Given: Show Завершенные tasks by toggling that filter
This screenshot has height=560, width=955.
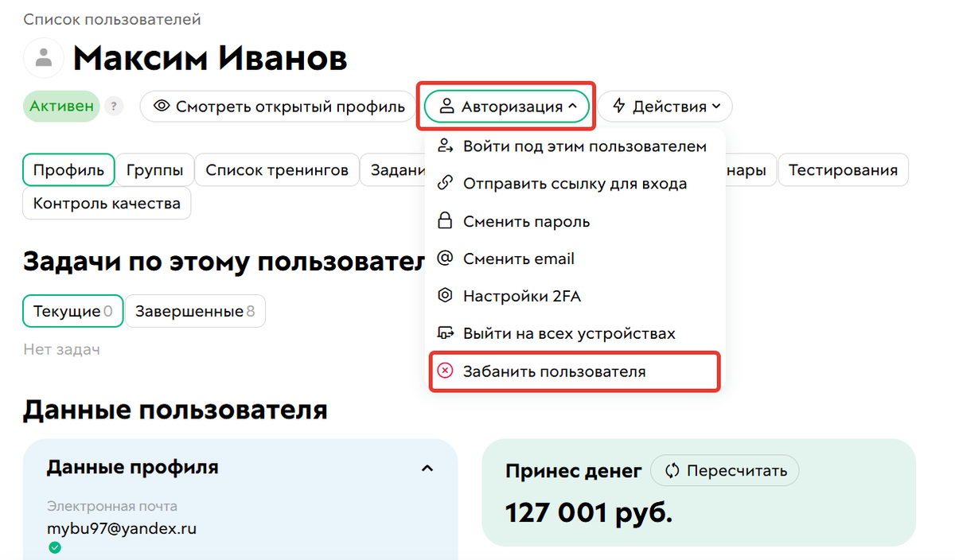Looking at the screenshot, I should point(195,311).
